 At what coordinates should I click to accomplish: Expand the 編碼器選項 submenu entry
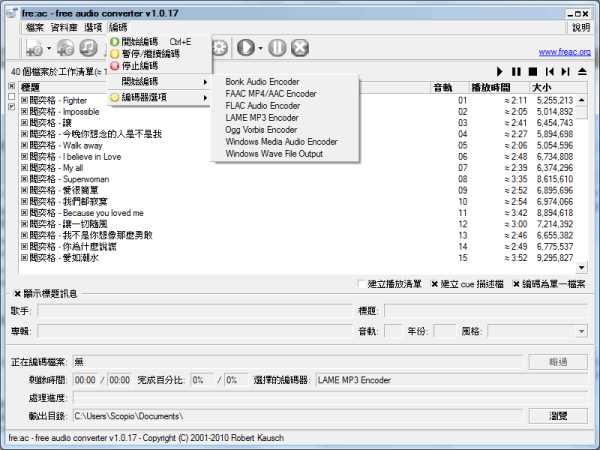coord(160,98)
